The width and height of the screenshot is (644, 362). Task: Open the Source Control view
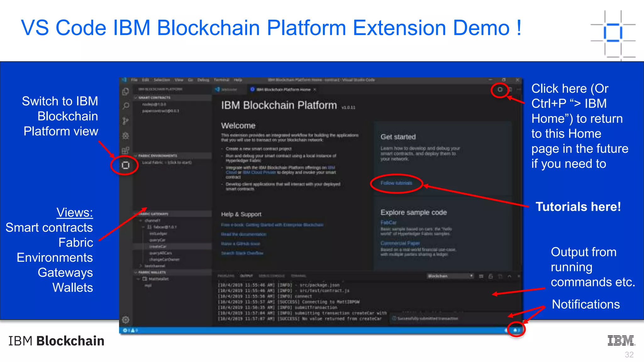pyautogui.click(x=125, y=121)
